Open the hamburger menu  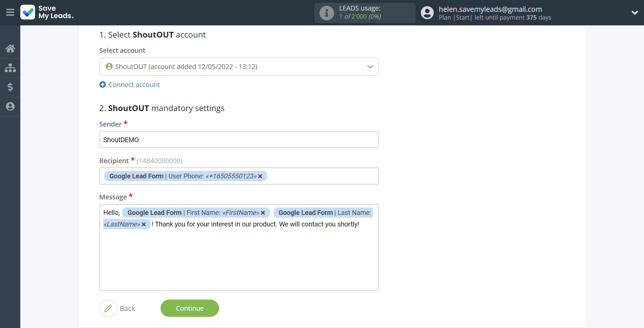tap(10, 13)
